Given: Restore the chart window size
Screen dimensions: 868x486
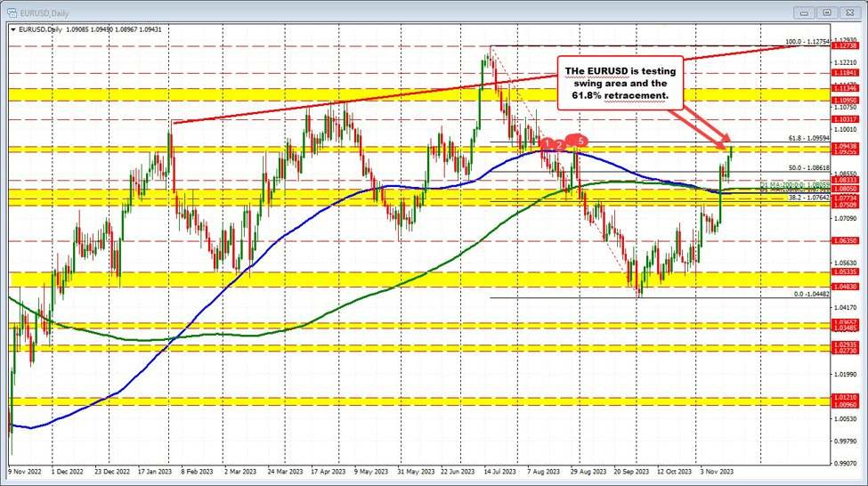Looking at the screenshot, I should 827,12.
